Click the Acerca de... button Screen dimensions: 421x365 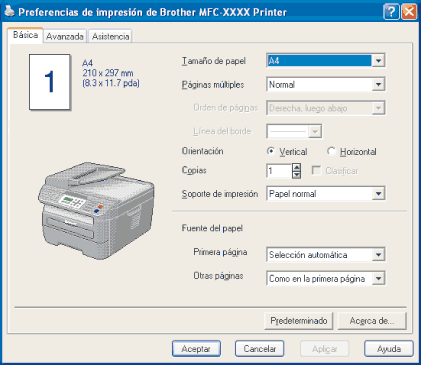[372, 321]
